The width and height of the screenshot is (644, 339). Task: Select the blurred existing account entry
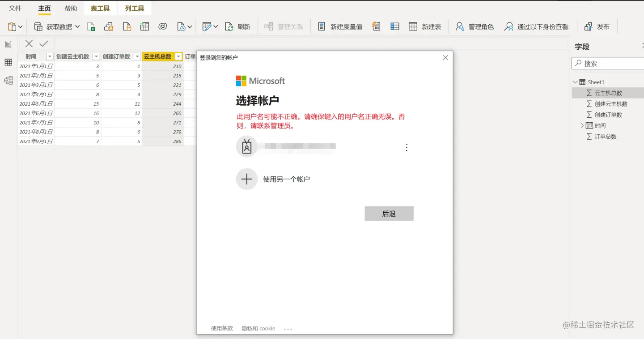coord(322,147)
